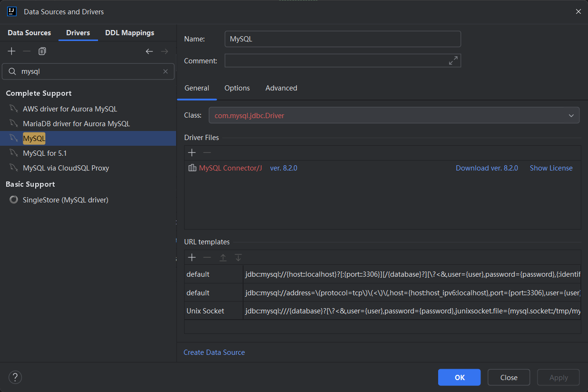
Task: Clear the mysql search text
Action: coord(166,71)
